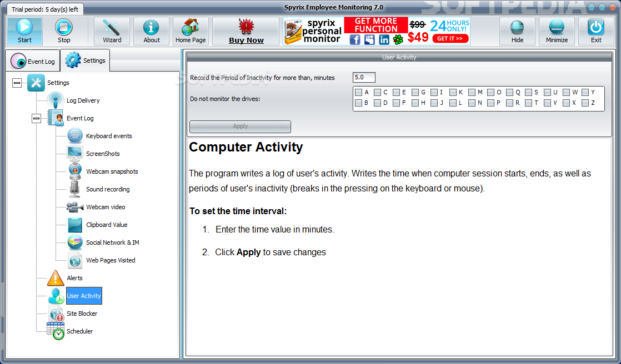Toggle drive W checkbox
Viewport: 621px width, 364px height.
pyautogui.click(x=567, y=92)
